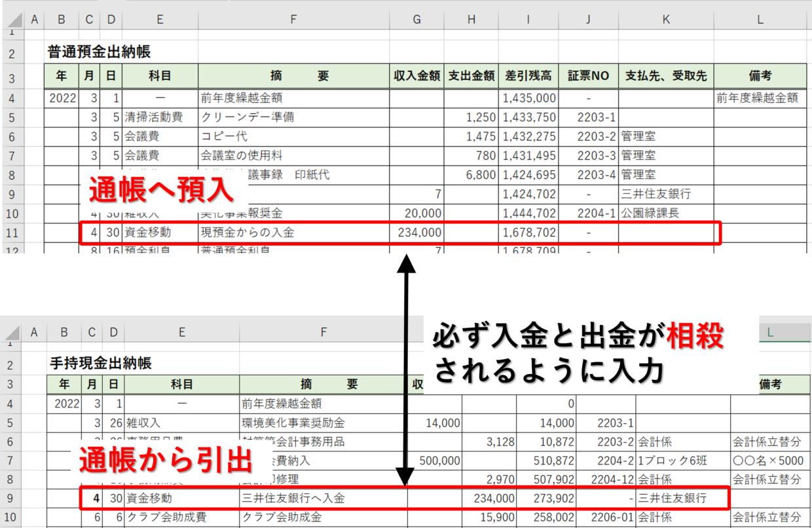Click the voucher number cell 2206-01
The width and height of the screenshot is (812, 528).
(x=606, y=517)
